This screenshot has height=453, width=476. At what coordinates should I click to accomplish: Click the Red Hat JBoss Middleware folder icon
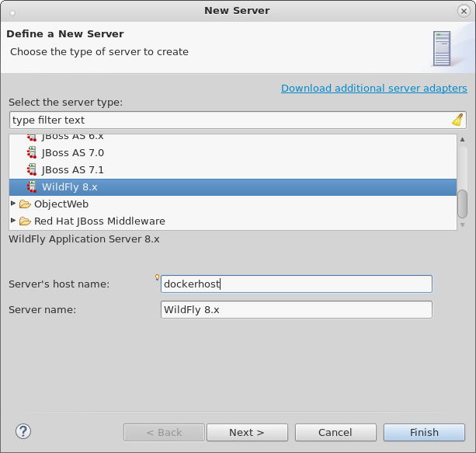25,221
